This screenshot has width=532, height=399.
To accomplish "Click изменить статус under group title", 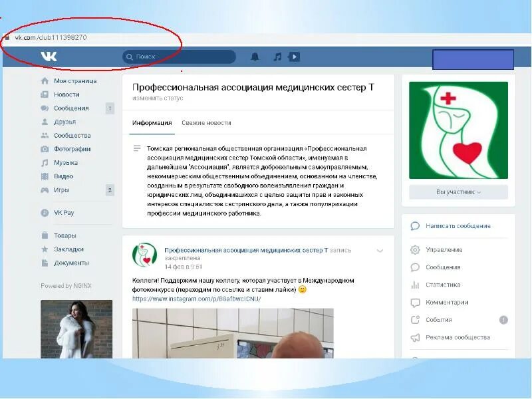I will pyautogui.click(x=158, y=98).
